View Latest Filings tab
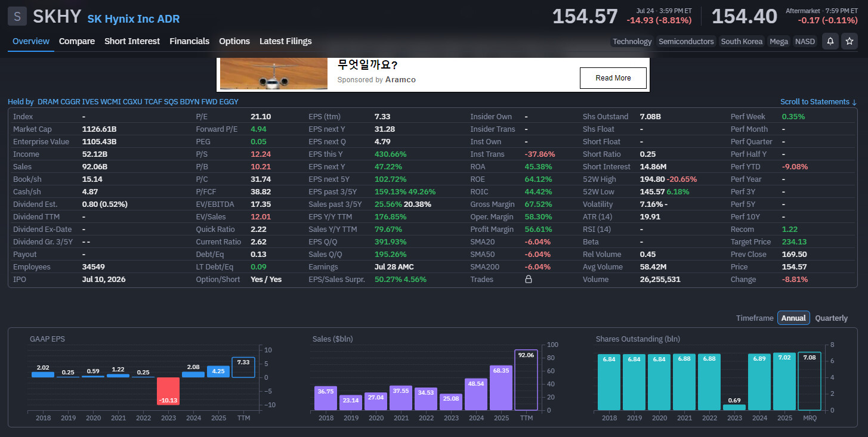868x437 pixels. pyautogui.click(x=285, y=41)
